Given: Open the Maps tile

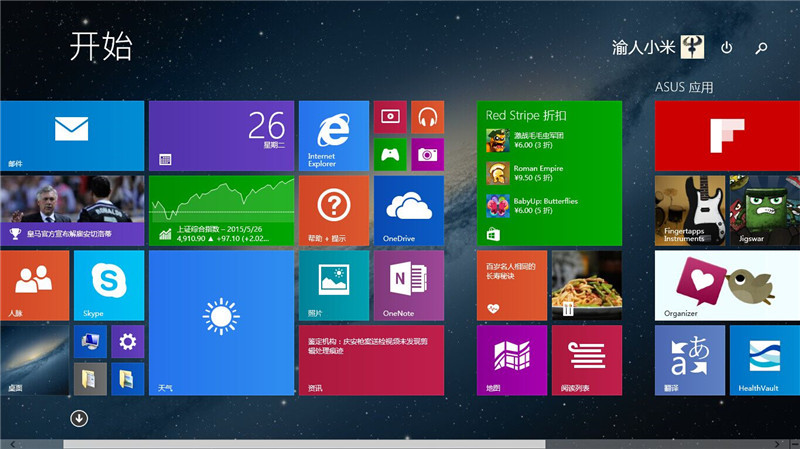Looking at the screenshot, I should coord(512,360).
